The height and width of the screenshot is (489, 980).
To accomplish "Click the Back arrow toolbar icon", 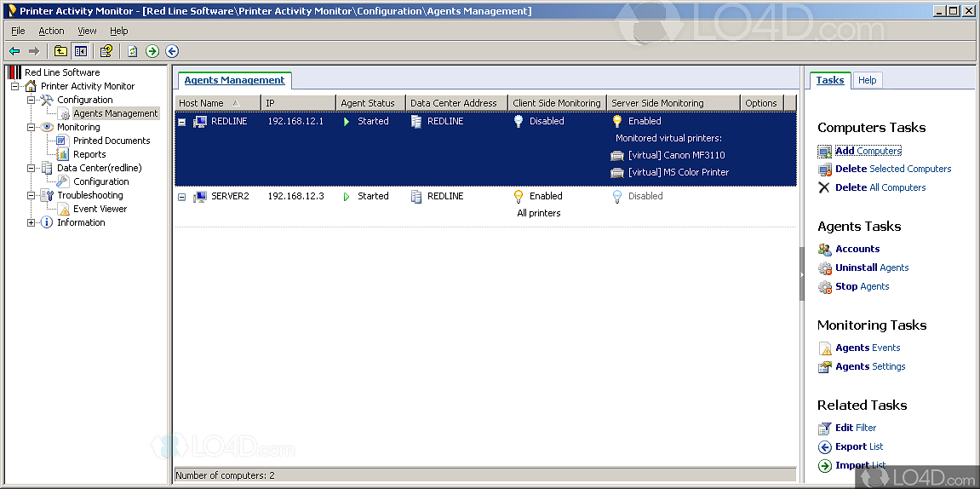I will [14, 51].
